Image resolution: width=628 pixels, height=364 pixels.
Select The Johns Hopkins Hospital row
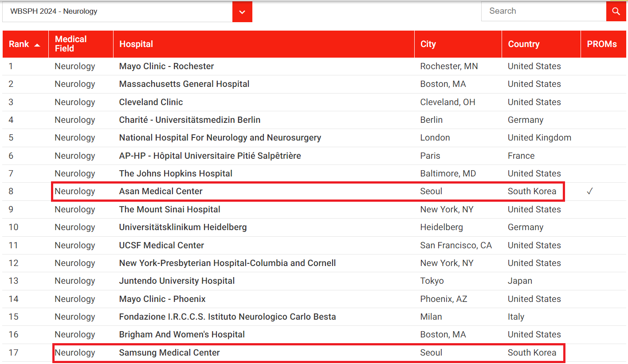coord(314,173)
